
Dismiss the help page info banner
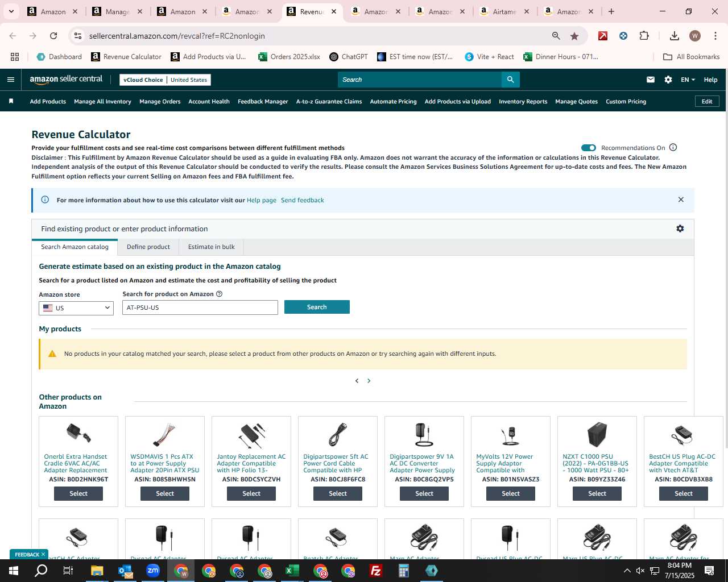click(681, 199)
